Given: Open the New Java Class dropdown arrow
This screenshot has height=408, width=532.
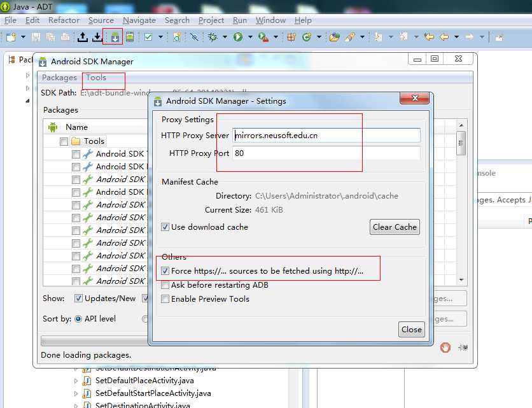Looking at the screenshot, I should 319,37.
